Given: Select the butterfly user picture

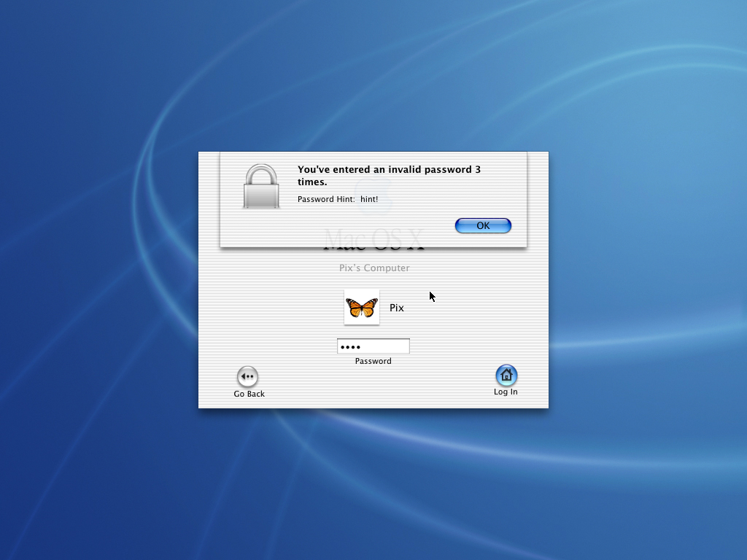Looking at the screenshot, I should (362, 307).
